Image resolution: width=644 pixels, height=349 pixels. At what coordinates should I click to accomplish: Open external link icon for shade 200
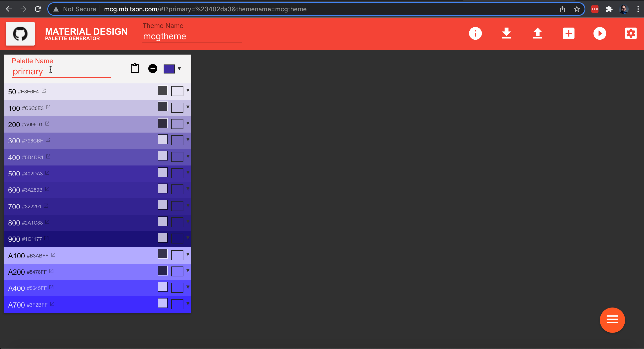(47, 124)
